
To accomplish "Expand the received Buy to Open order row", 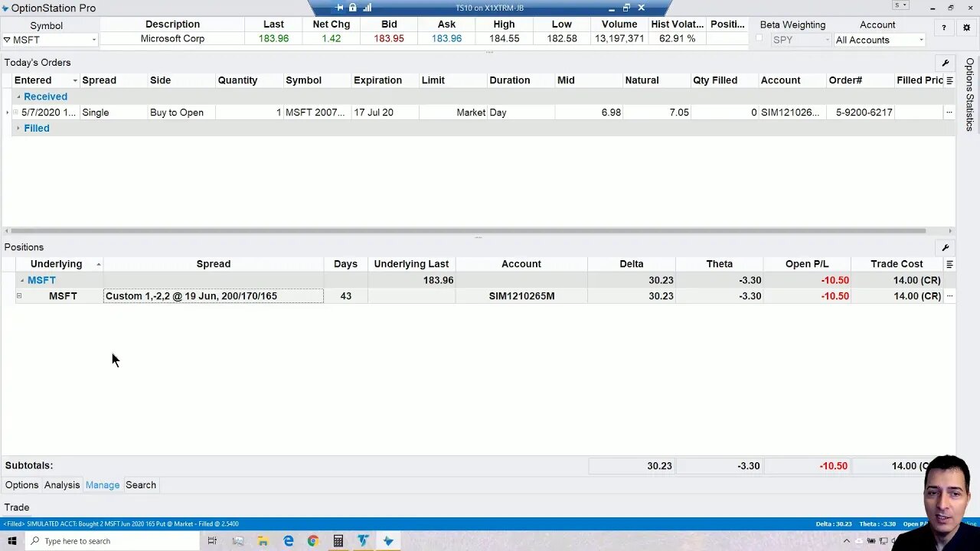I will tap(15, 112).
